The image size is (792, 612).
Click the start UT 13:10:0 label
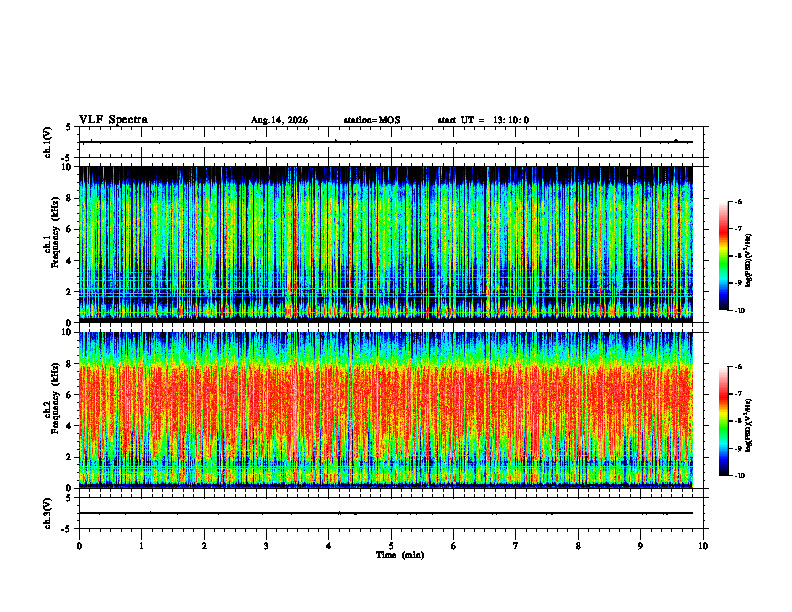pos(483,120)
